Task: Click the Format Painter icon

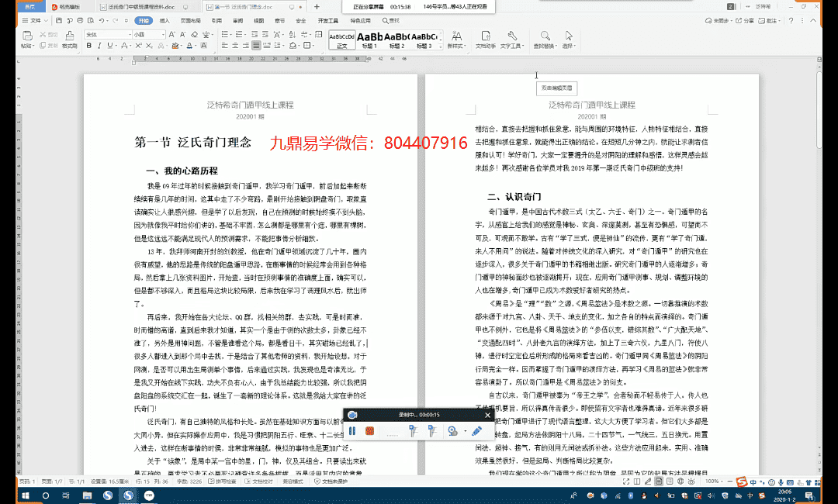Action: [68, 36]
